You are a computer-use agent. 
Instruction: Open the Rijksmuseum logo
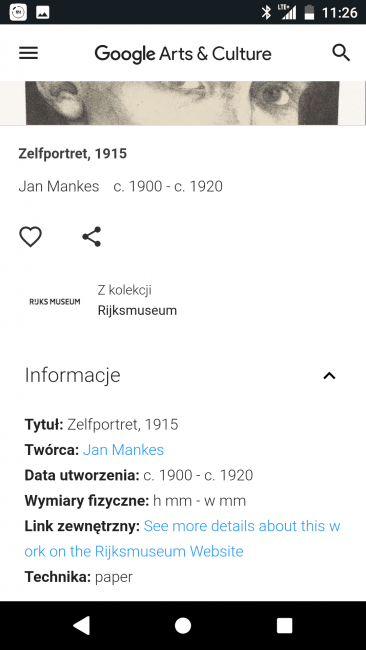(55, 301)
